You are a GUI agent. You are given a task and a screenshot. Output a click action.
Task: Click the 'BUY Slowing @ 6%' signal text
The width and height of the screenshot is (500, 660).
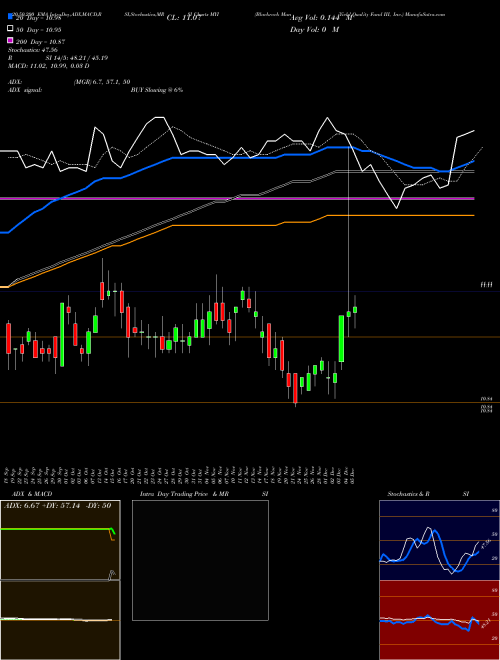click(157, 90)
